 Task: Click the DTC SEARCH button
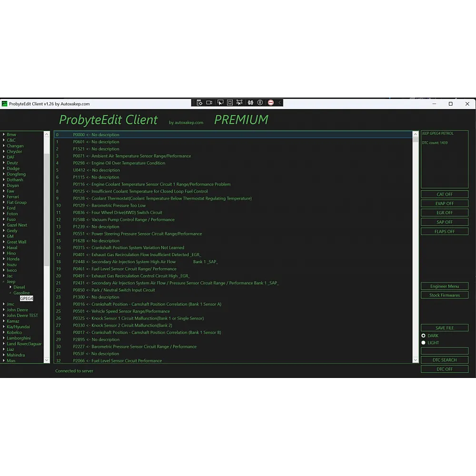[x=445, y=360]
